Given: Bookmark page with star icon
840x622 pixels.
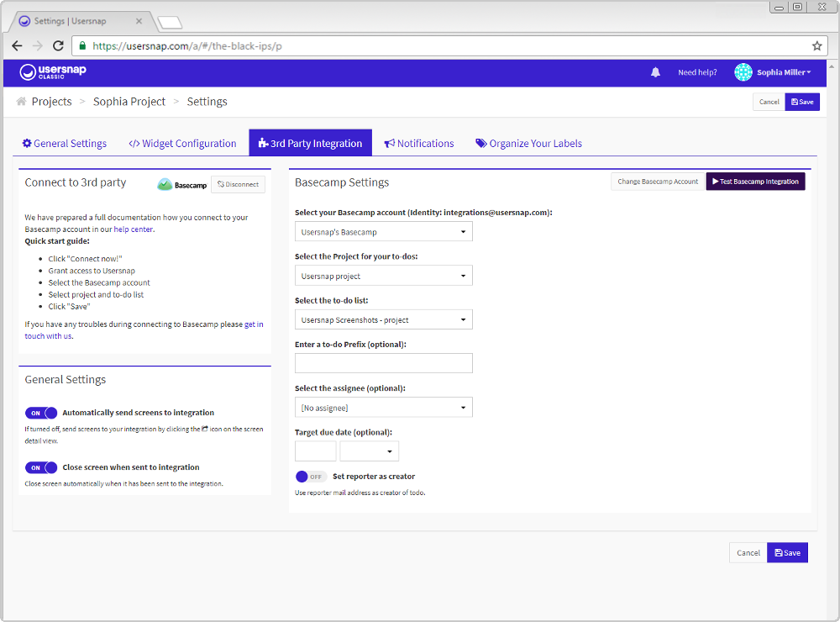Looking at the screenshot, I should pyautogui.click(x=816, y=46).
